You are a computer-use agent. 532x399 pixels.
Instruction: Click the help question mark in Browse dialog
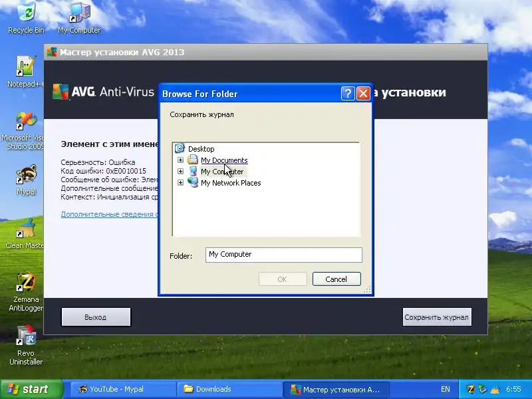point(347,93)
